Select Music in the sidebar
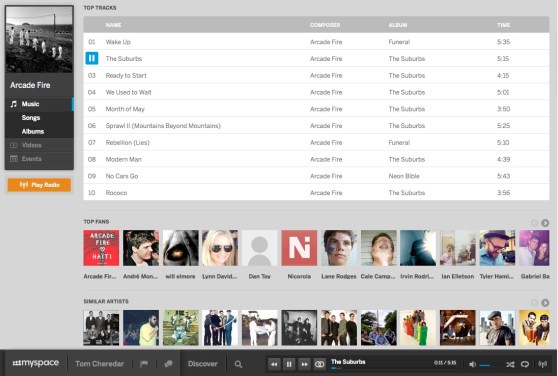This screenshot has height=376, width=558. click(39, 104)
